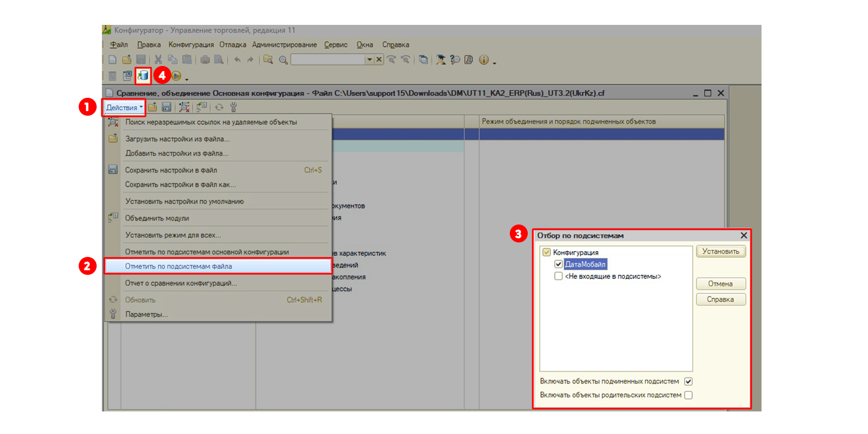Open the Syntax Assistant graduate icon
868x434 pixels.
pyautogui.click(x=441, y=60)
